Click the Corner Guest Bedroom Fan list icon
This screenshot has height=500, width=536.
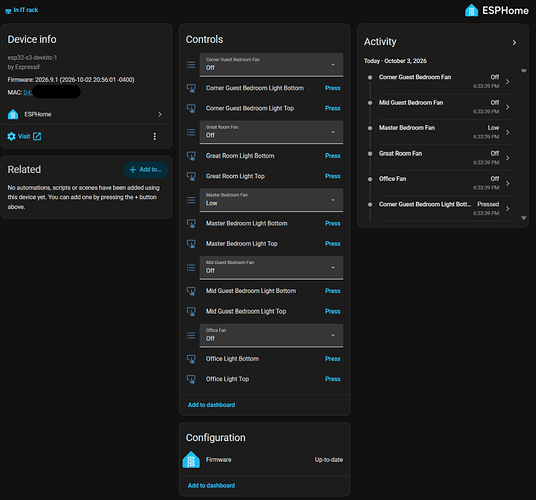[x=191, y=65]
